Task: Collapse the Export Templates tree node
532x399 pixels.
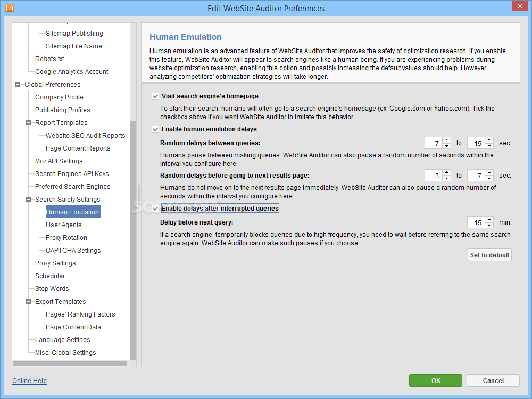Action: [29, 301]
